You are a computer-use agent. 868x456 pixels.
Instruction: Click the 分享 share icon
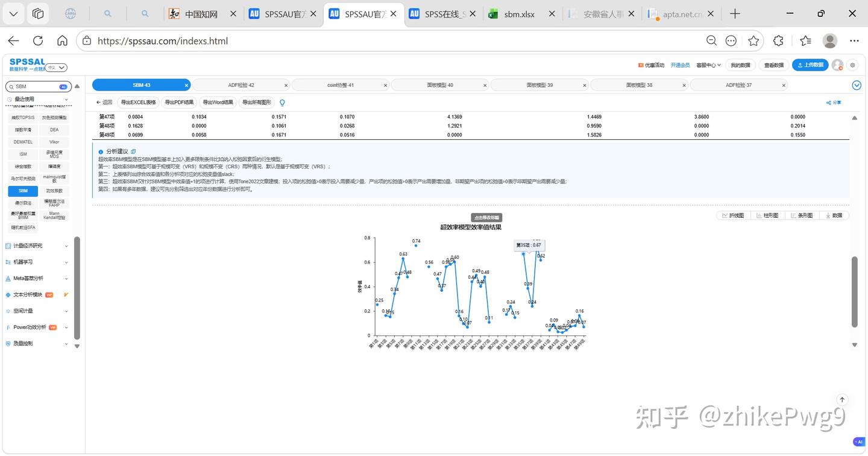click(x=834, y=103)
